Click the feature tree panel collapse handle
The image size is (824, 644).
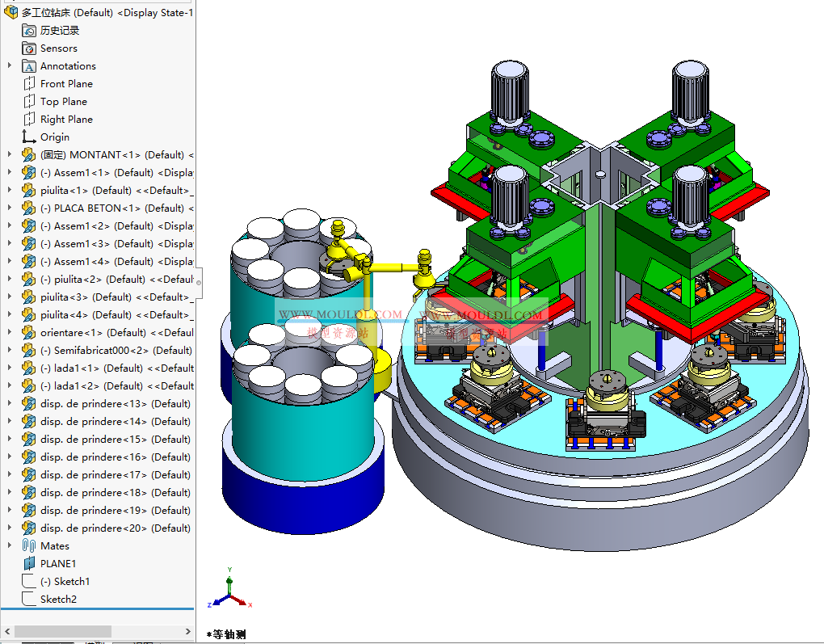coord(199,282)
